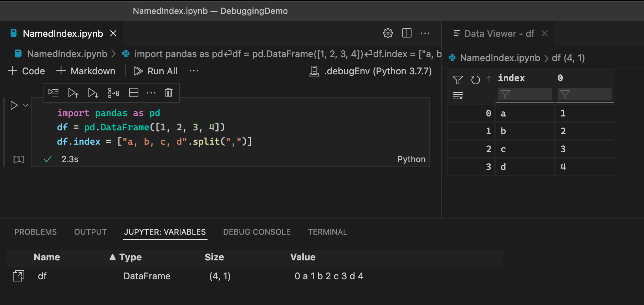
Task: Open notebook settings gear icon
Action: 388,33
